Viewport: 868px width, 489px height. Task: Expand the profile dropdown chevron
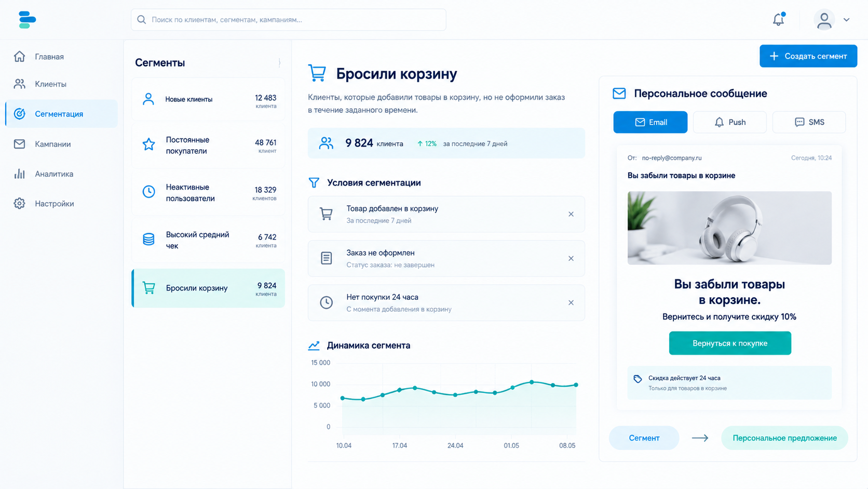[x=847, y=20]
